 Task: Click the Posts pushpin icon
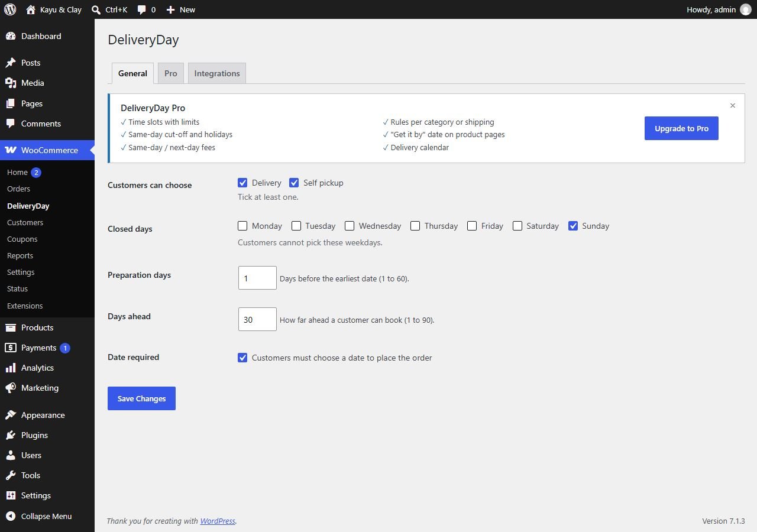click(11, 63)
